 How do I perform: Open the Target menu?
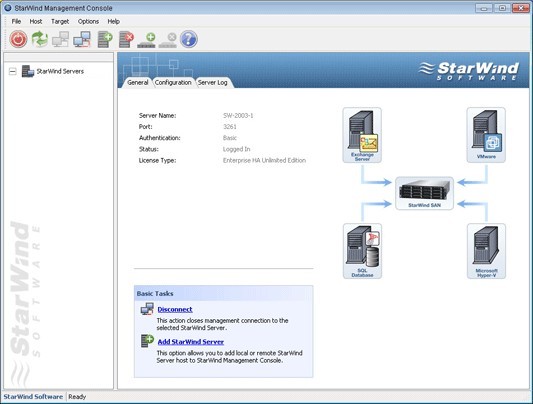60,21
